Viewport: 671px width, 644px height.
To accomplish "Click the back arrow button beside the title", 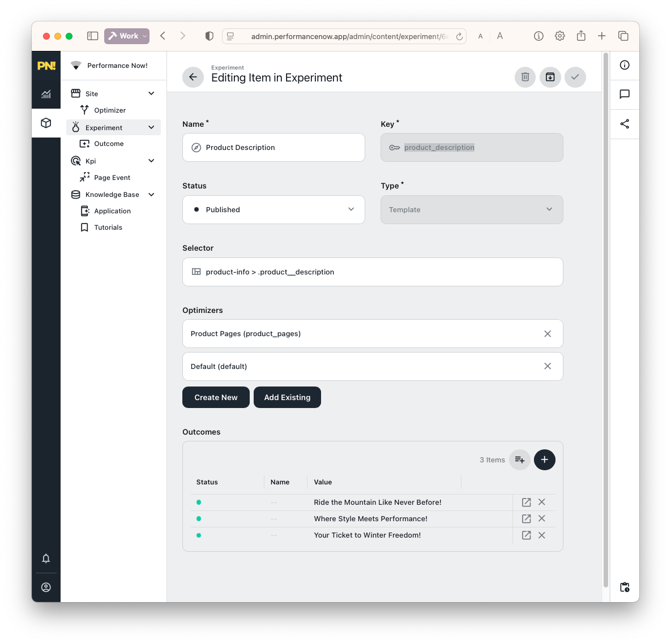I will (x=193, y=77).
